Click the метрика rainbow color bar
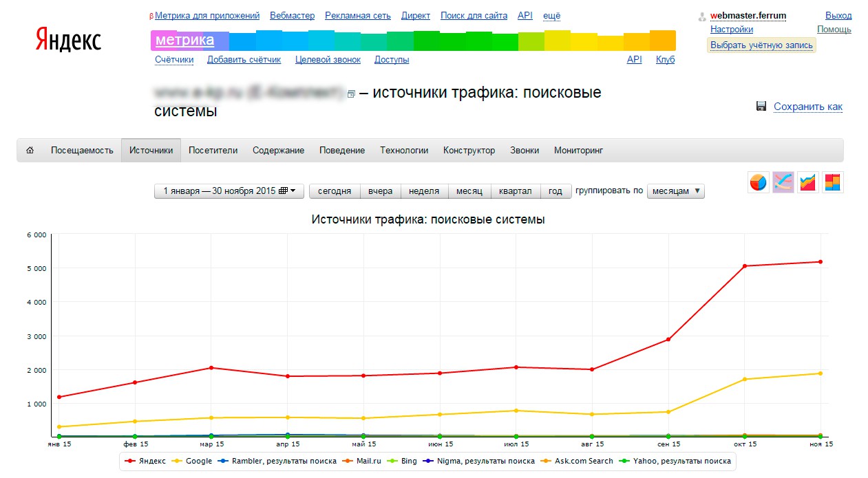This screenshot has height=478, width=868. click(413, 41)
